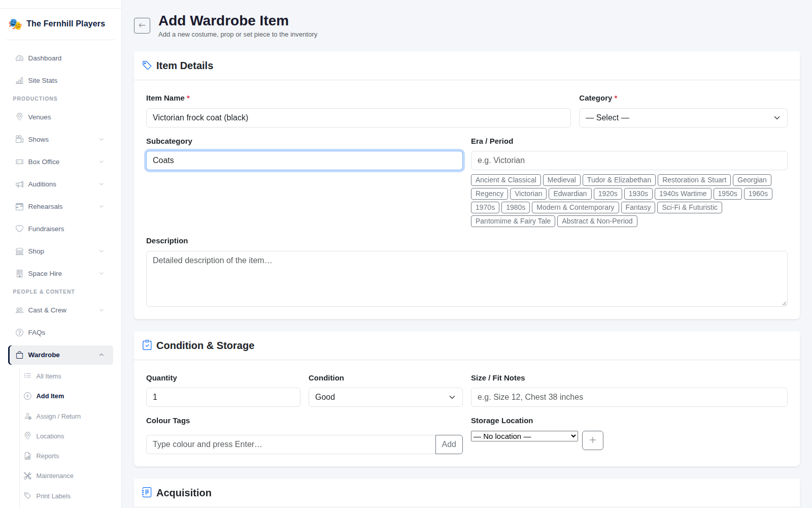The image size is (812, 508).
Task: Click the Item Name input field
Action: [358, 118]
